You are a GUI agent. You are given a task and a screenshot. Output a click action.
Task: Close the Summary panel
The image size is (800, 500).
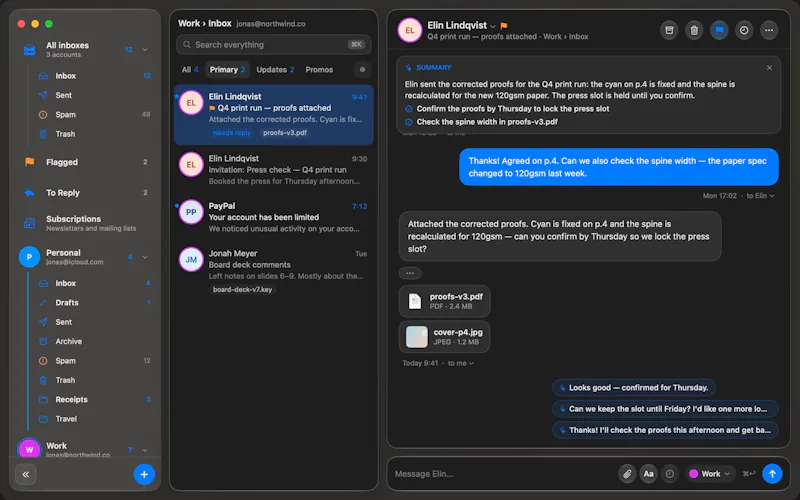(x=769, y=68)
